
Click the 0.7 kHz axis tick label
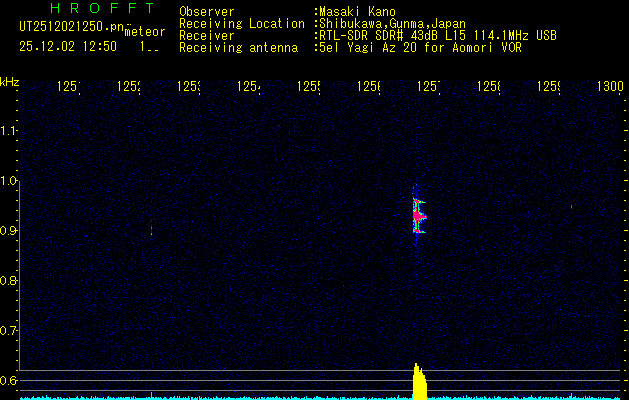(9, 330)
